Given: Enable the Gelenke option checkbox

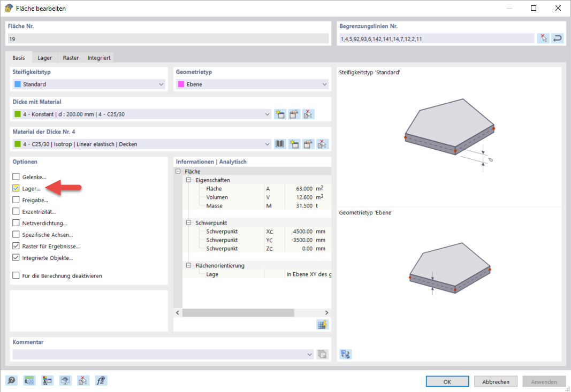Looking at the screenshot, I should pyautogui.click(x=16, y=176).
